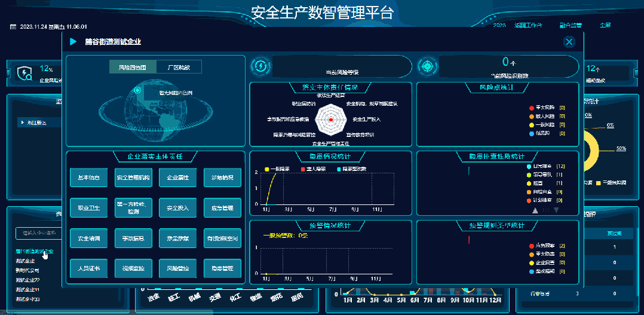The width and height of the screenshot is (644, 315).
Task: Open 基本信息 button
Action: tap(88, 178)
